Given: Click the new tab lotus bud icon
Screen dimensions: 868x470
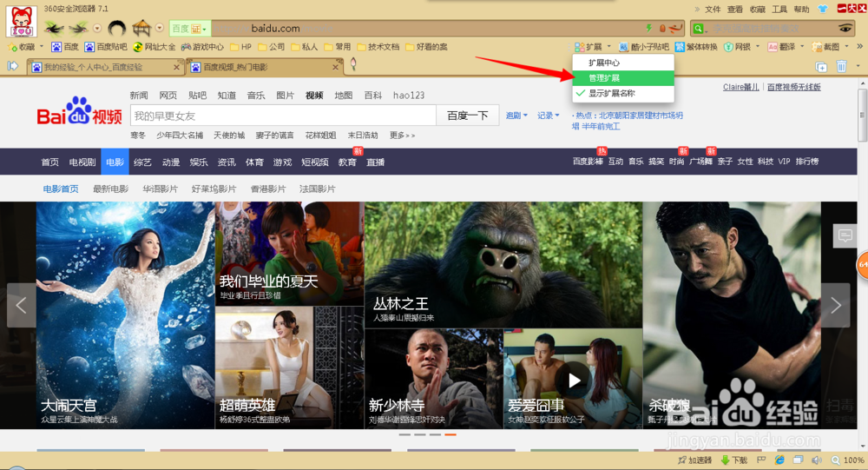Looking at the screenshot, I should point(353,65).
